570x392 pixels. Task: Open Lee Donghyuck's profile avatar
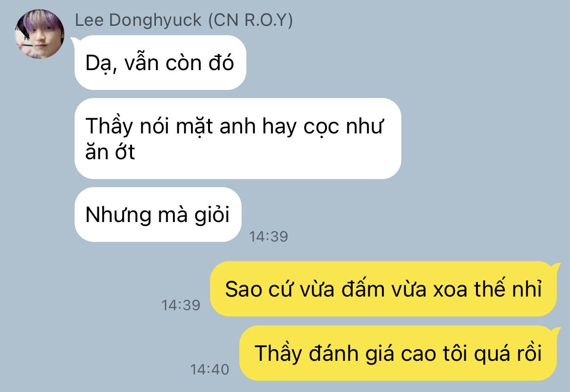39,34
